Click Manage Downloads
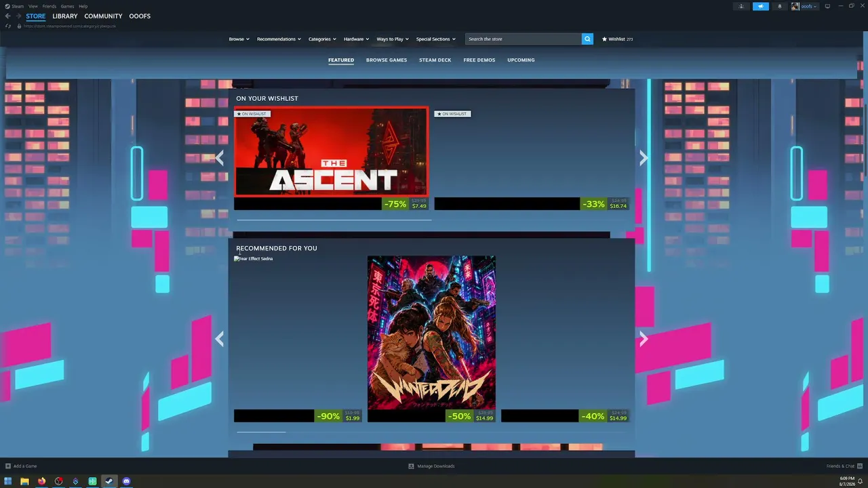Screen dimensions: 868x488 point(436,466)
